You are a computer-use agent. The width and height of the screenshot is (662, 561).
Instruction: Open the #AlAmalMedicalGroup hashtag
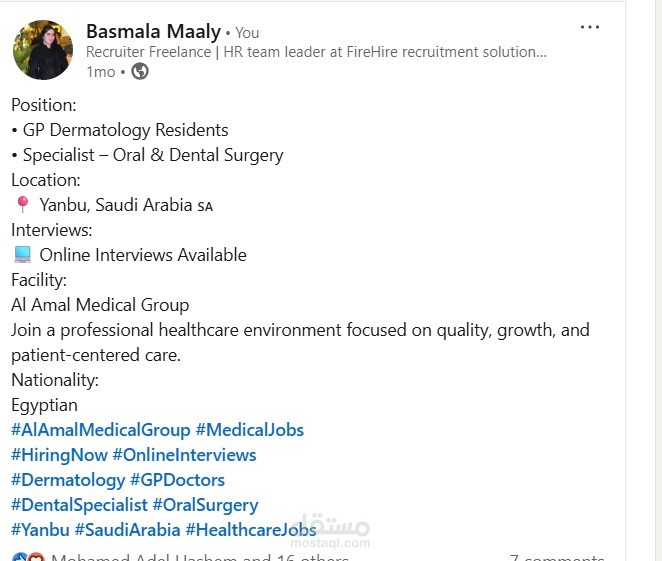[100, 430]
